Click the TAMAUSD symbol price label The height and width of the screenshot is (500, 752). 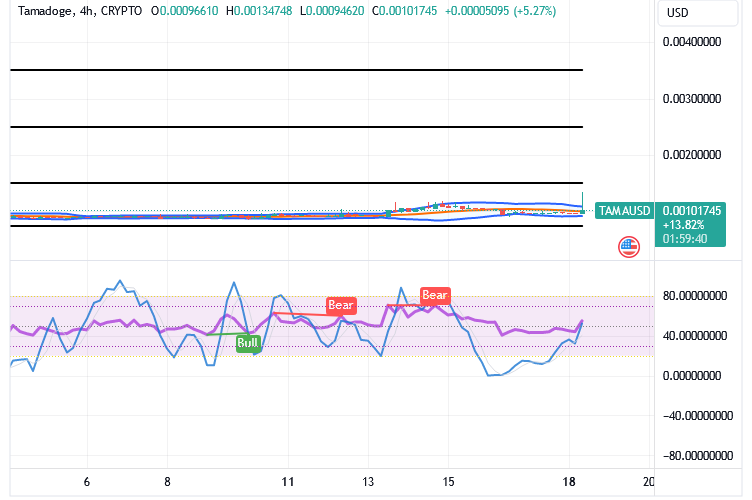pos(624,210)
